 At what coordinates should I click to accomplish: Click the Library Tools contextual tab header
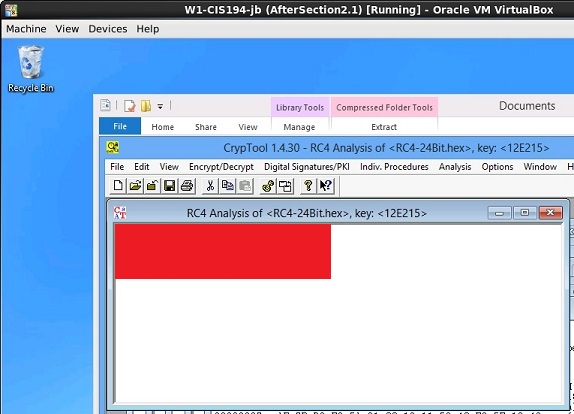[300, 107]
